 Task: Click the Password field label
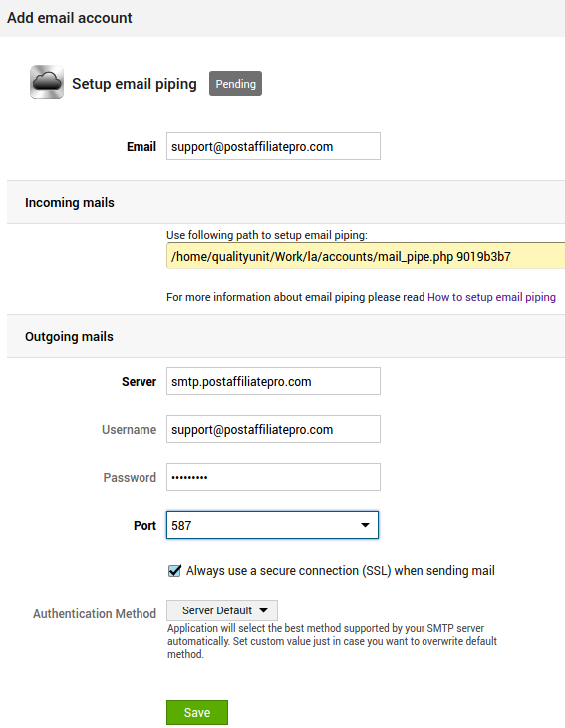tap(130, 478)
